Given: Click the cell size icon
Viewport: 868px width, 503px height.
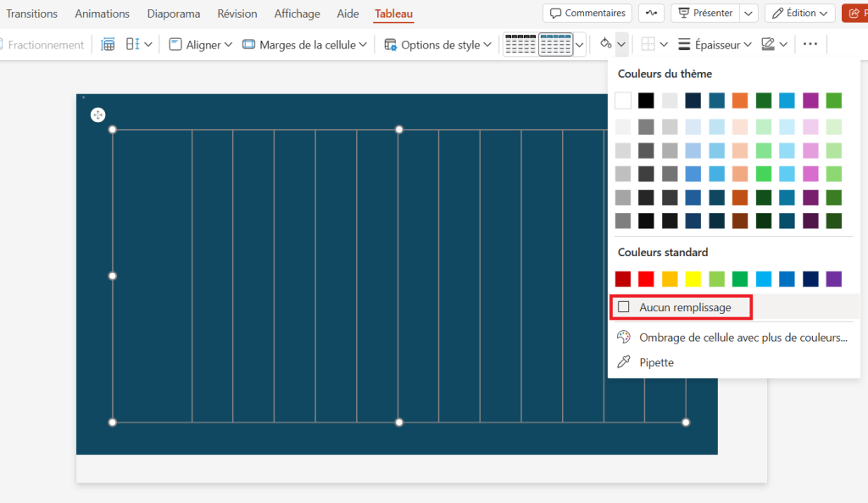Looking at the screenshot, I should [132, 44].
